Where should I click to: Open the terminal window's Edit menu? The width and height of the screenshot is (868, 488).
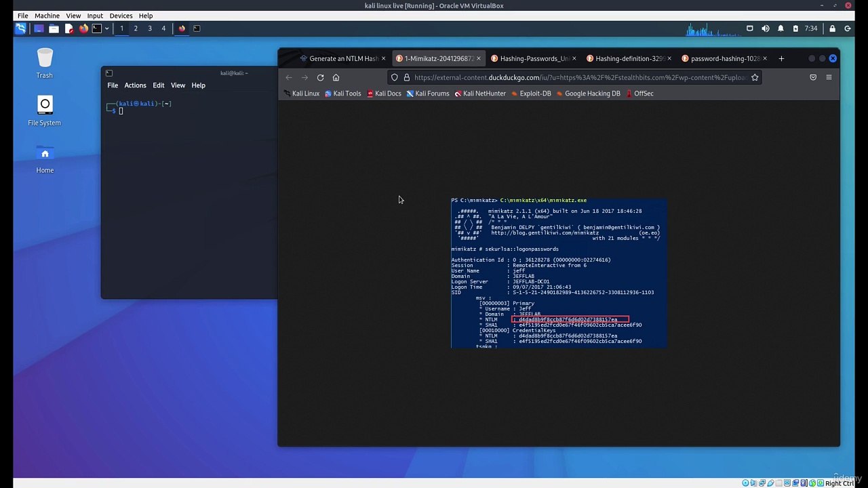tap(158, 85)
